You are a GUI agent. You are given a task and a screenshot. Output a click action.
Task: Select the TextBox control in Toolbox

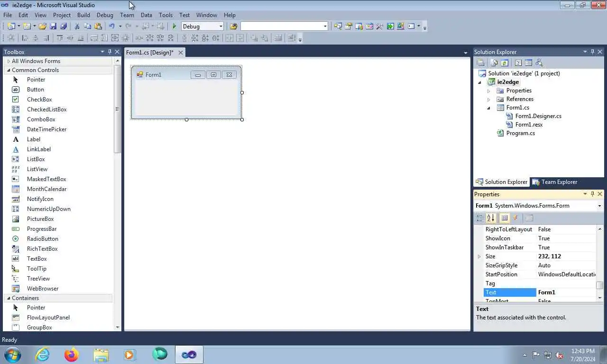pos(37,259)
